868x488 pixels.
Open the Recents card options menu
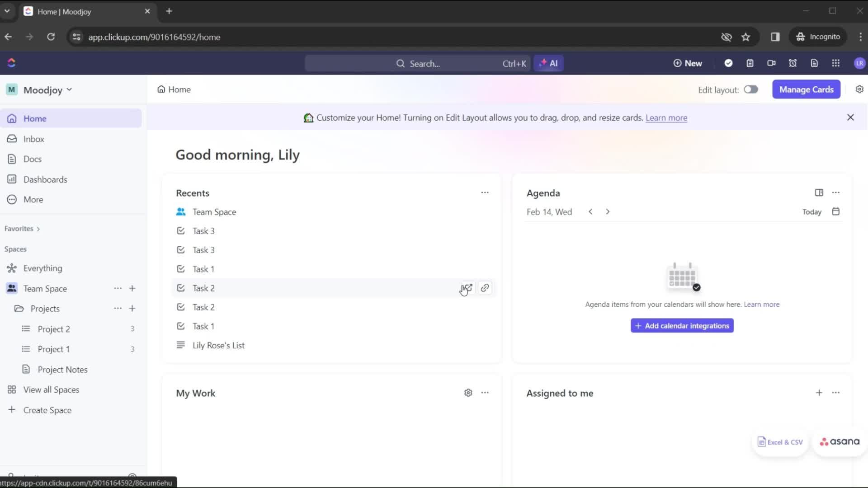tap(485, 192)
